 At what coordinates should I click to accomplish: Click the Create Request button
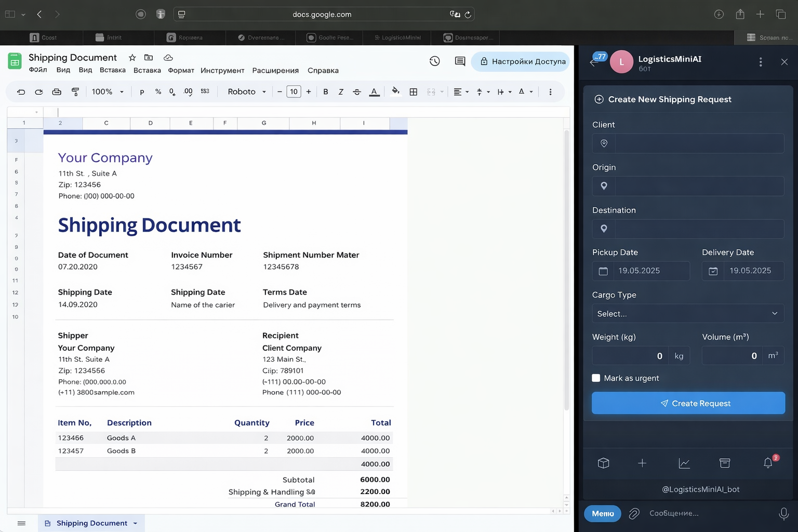(x=688, y=403)
